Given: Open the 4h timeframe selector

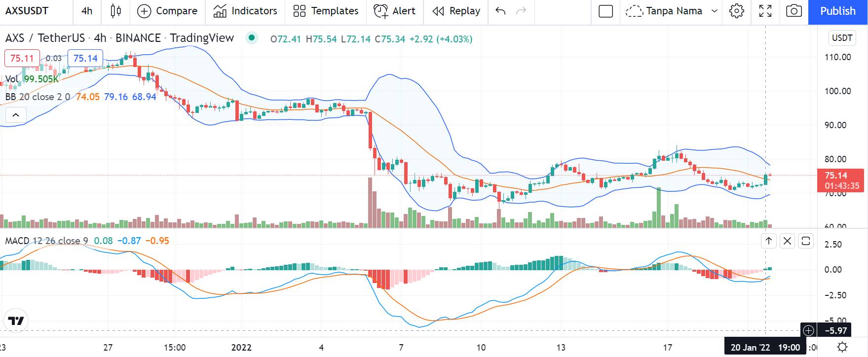Looking at the screenshot, I should click(x=87, y=11).
